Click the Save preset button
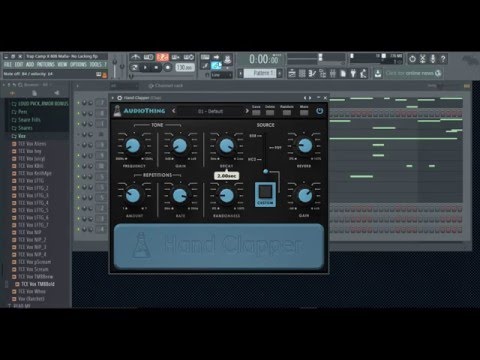 tap(256, 113)
